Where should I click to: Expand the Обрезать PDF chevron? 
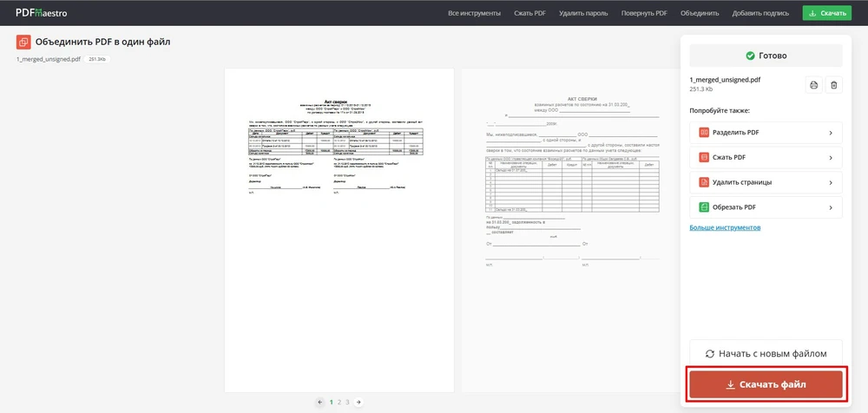pos(831,207)
